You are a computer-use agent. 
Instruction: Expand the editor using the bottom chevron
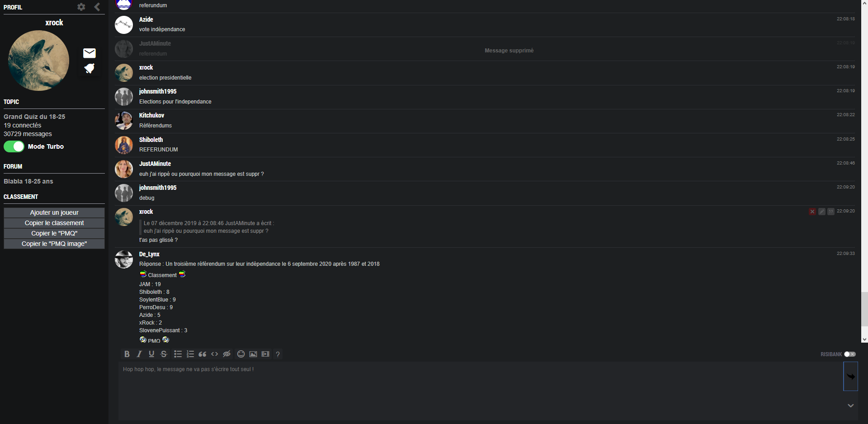[x=851, y=405]
